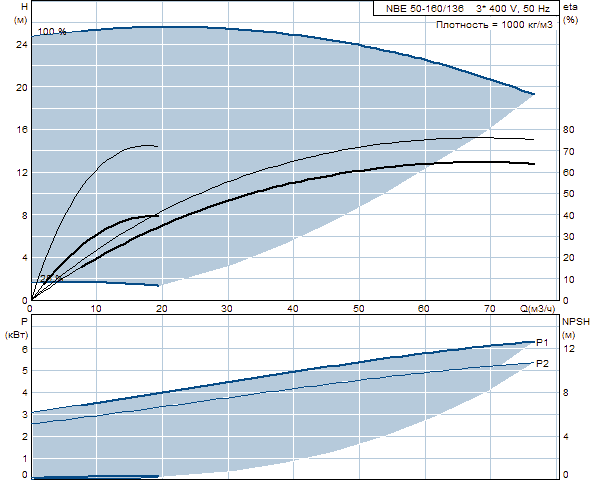The image size is (592, 480).
Task: Click the eta (%) efficiency axis label
Action: [570, 13]
